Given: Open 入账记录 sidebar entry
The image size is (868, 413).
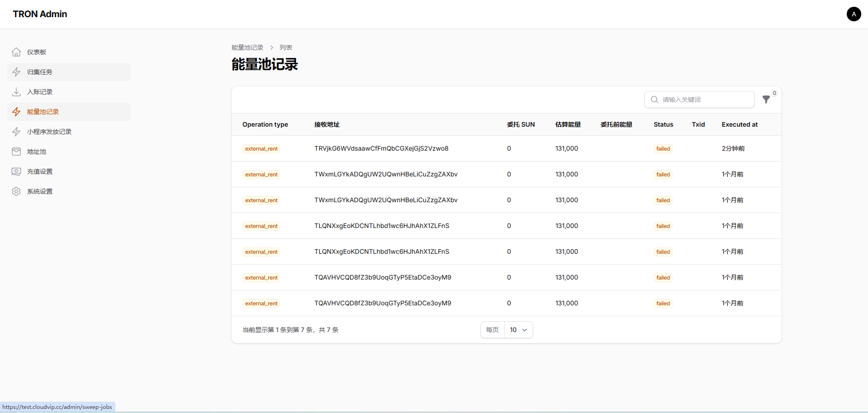Looking at the screenshot, I should (69, 92).
